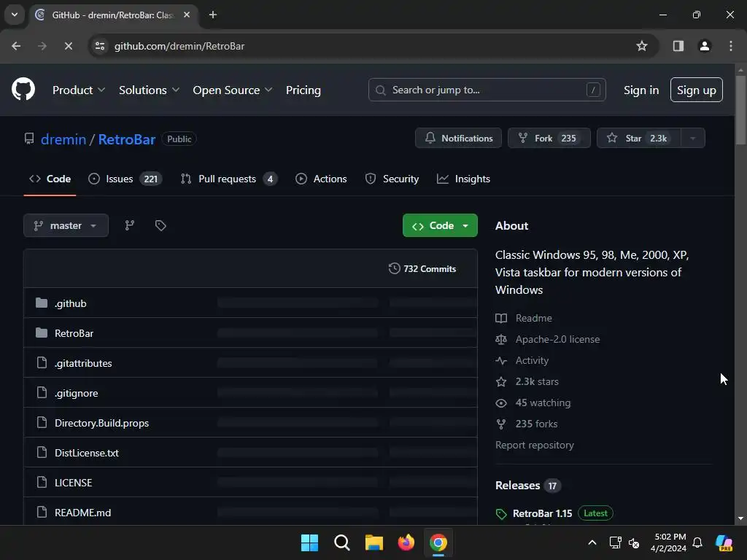This screenshot has width=747, height=560.
Task: Open the Activity link
Action: 532,360
